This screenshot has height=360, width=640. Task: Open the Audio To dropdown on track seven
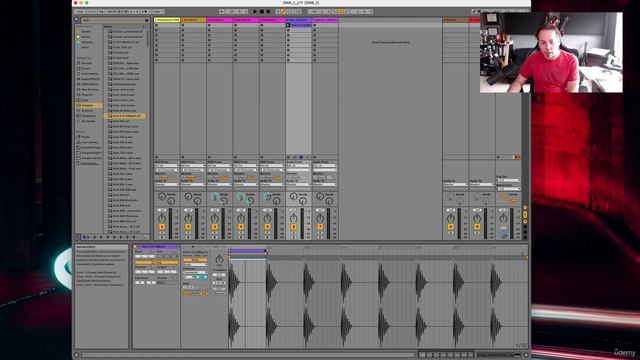coord(325,184)
